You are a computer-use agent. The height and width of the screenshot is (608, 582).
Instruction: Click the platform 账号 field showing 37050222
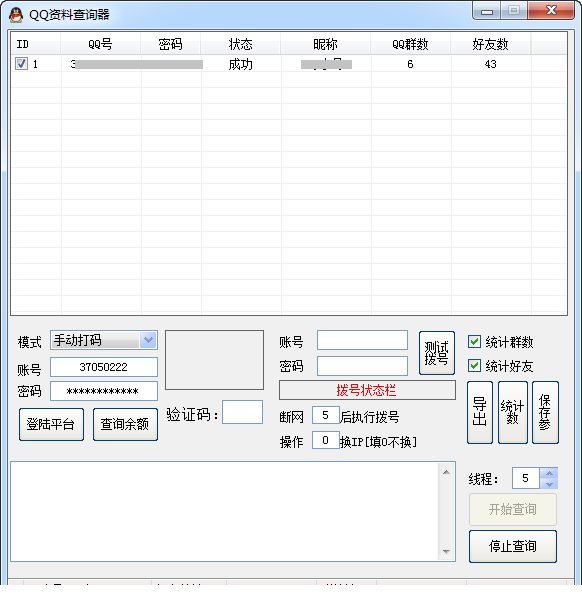pyautogui.click(x=104, y=367)
